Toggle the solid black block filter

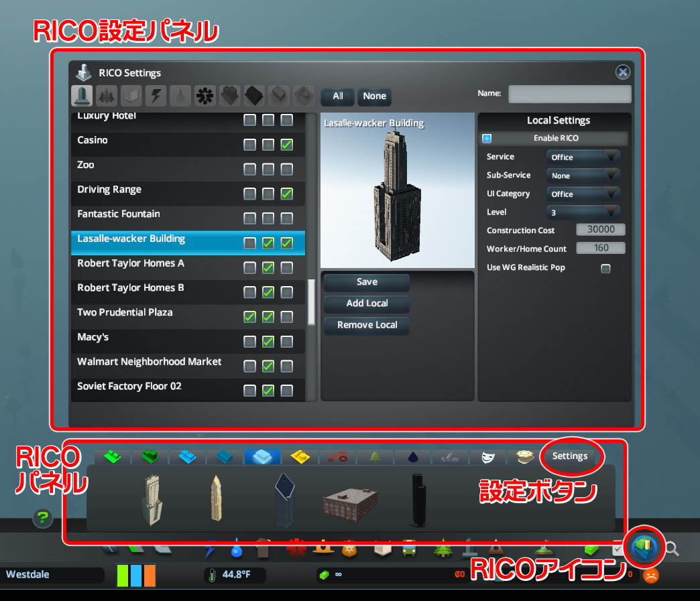[x=254, y=96]
